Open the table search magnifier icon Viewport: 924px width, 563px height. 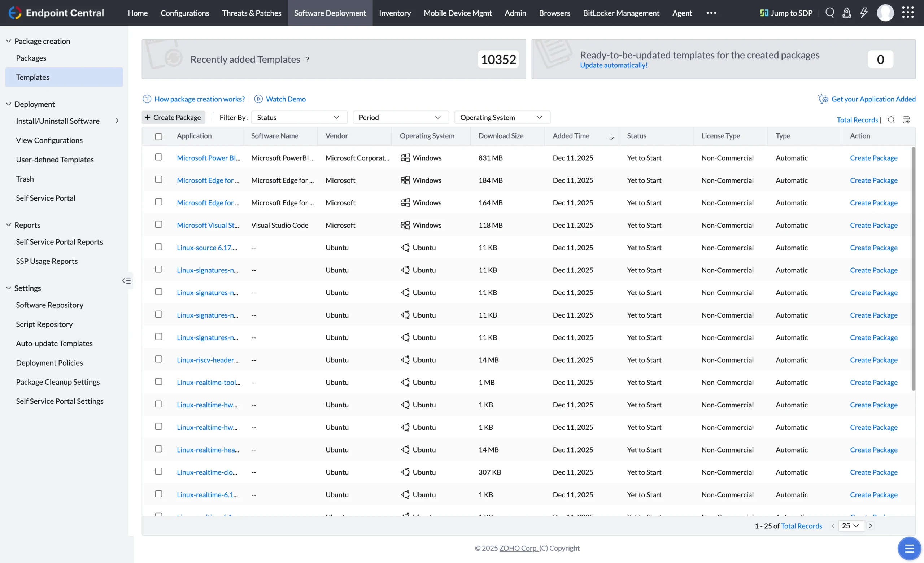coord(892,119)
